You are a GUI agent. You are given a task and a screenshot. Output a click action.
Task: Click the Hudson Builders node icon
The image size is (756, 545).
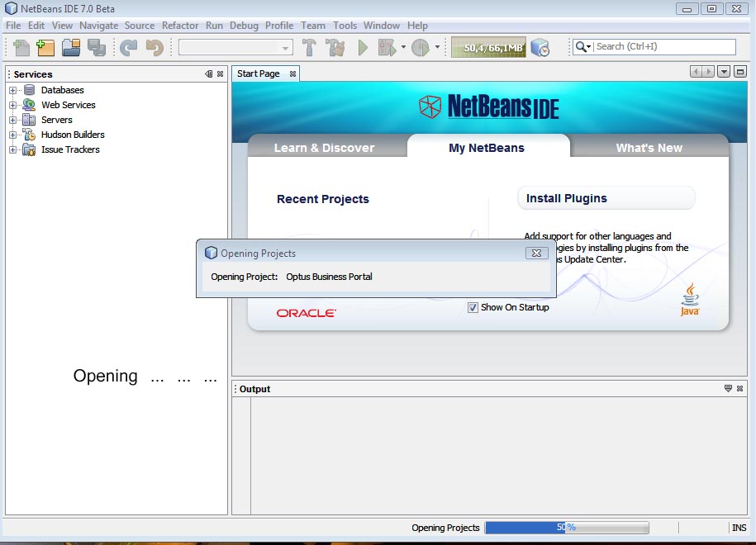pos(29,135)
